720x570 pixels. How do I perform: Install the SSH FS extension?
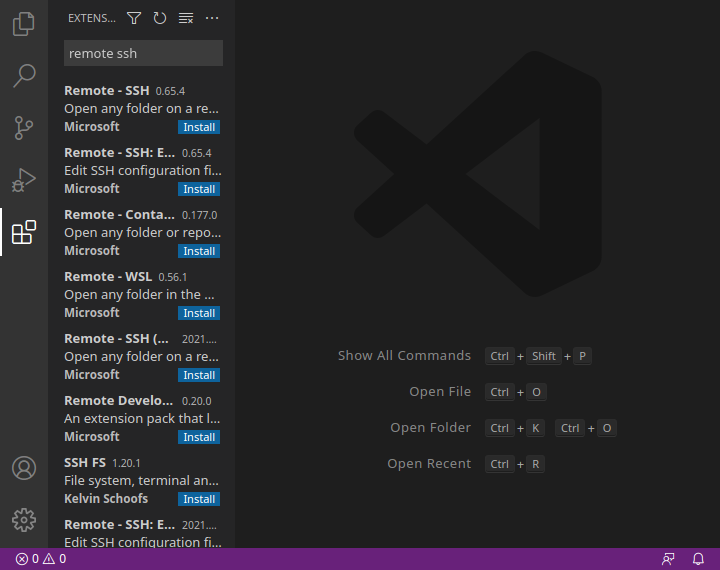pyautogui.click(x=199, y=499)
